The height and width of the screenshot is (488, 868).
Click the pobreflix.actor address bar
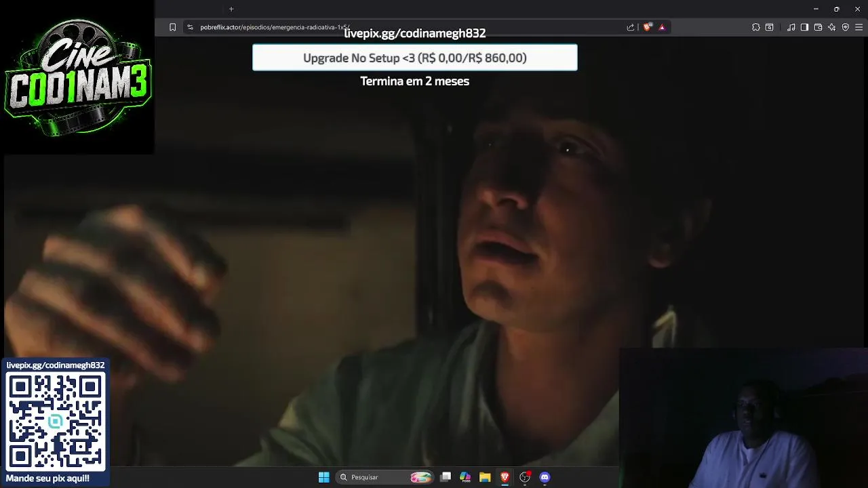pyautogui.click(x=407, y=27)
